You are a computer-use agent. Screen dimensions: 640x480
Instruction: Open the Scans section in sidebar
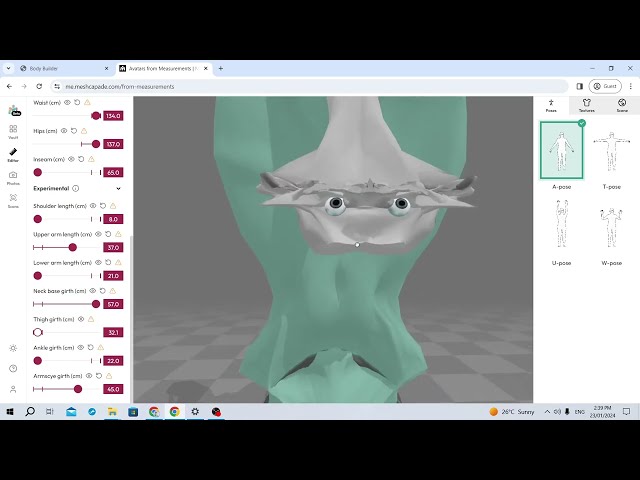[13, 200]
